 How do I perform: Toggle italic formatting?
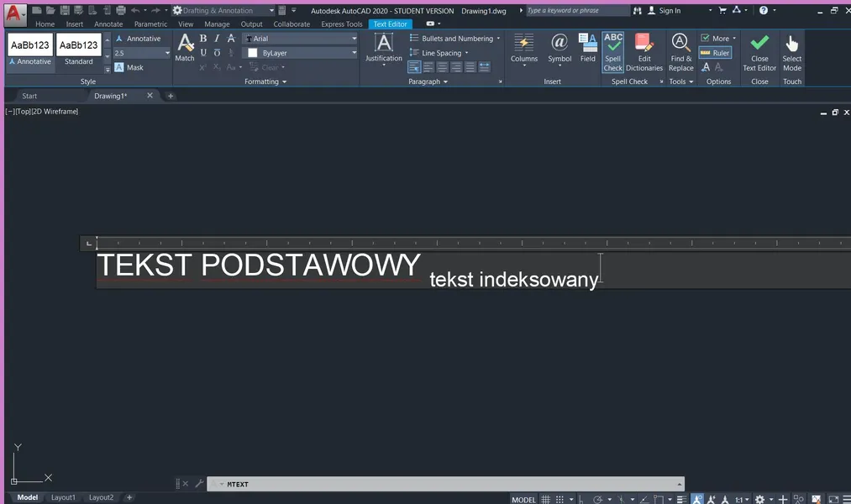(216, 38)
